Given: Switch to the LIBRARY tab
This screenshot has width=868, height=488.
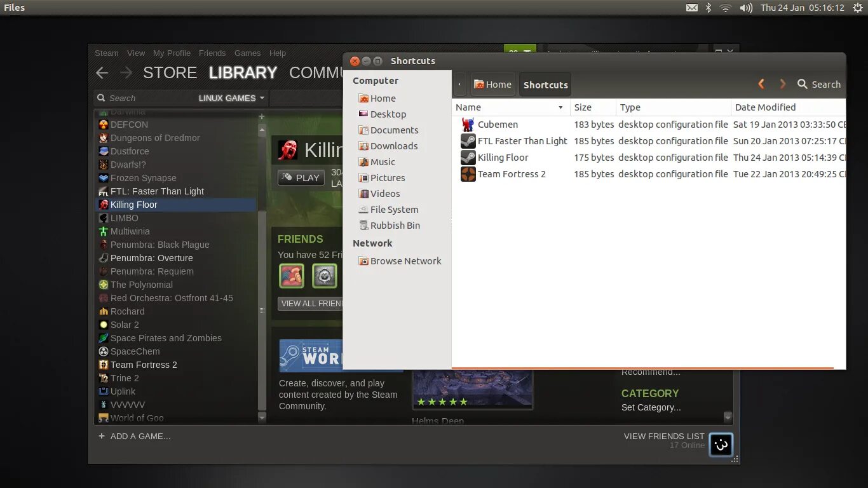Looking at the screenshot, I should [x=243, y=72].
